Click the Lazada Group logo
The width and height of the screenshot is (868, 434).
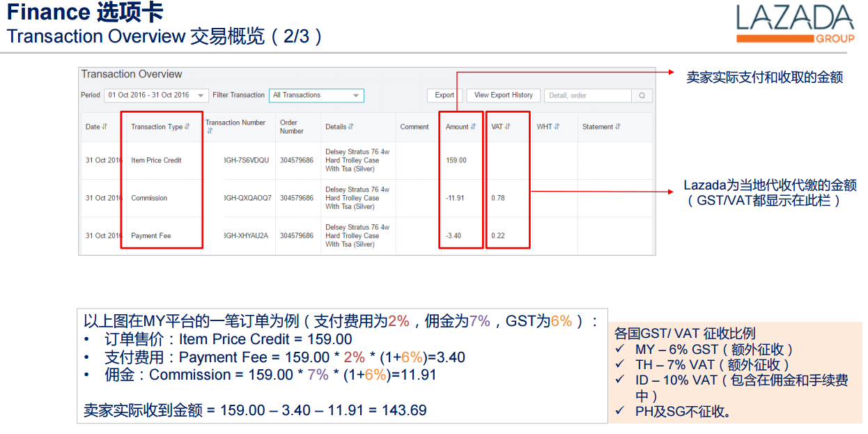point(794,24)
